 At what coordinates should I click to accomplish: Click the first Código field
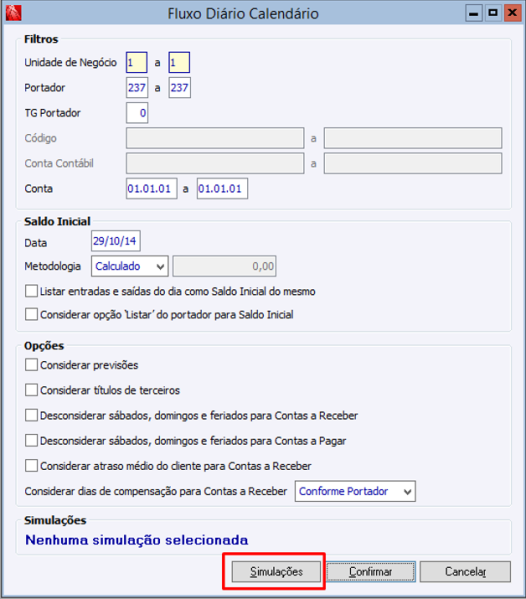click(215, 138)
